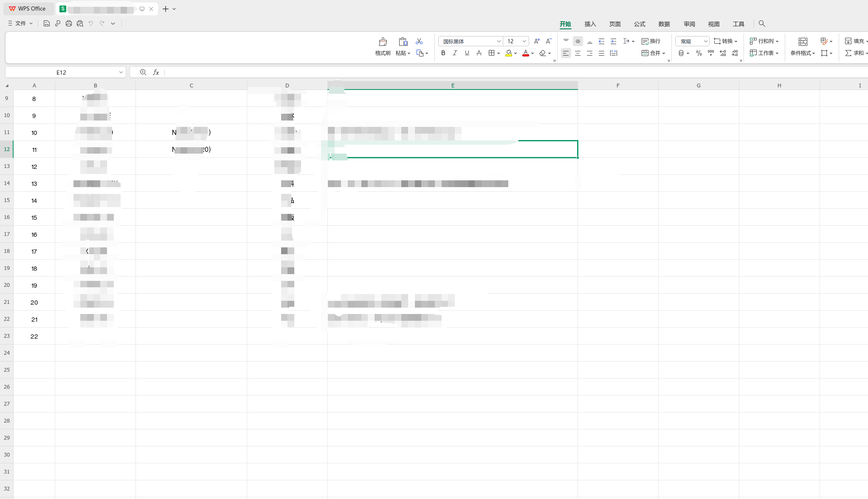868x499 pixels.
Task: Click the fx insert function icon
Action: click(x=156, y=73)
